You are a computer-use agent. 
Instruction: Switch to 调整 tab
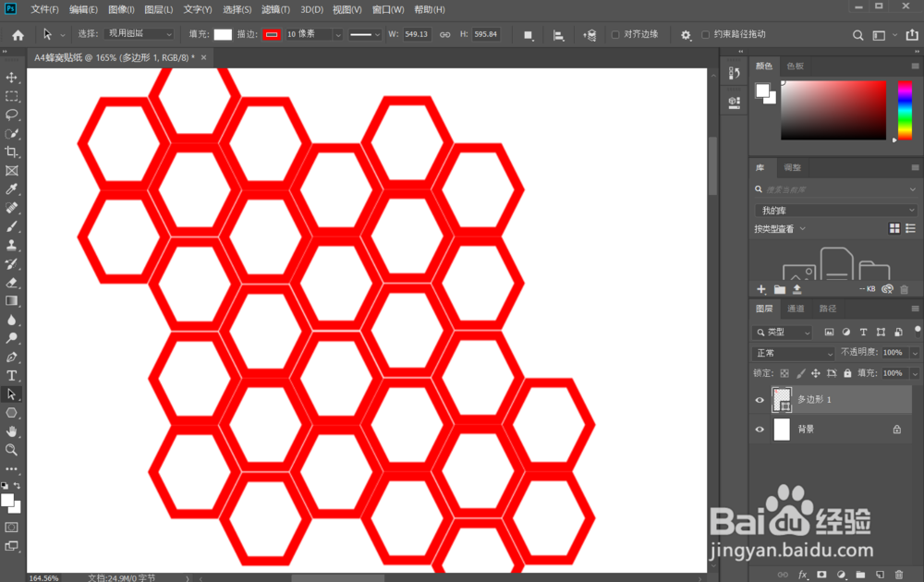(792, 168)
